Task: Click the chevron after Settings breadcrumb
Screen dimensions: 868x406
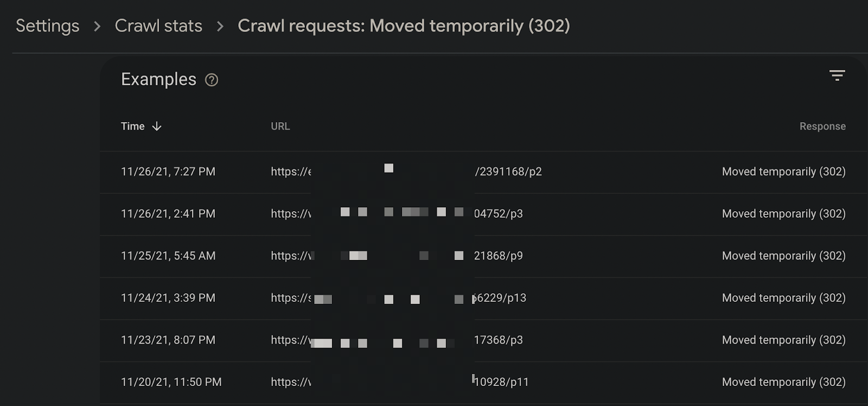Action: [x=97, y=26]
